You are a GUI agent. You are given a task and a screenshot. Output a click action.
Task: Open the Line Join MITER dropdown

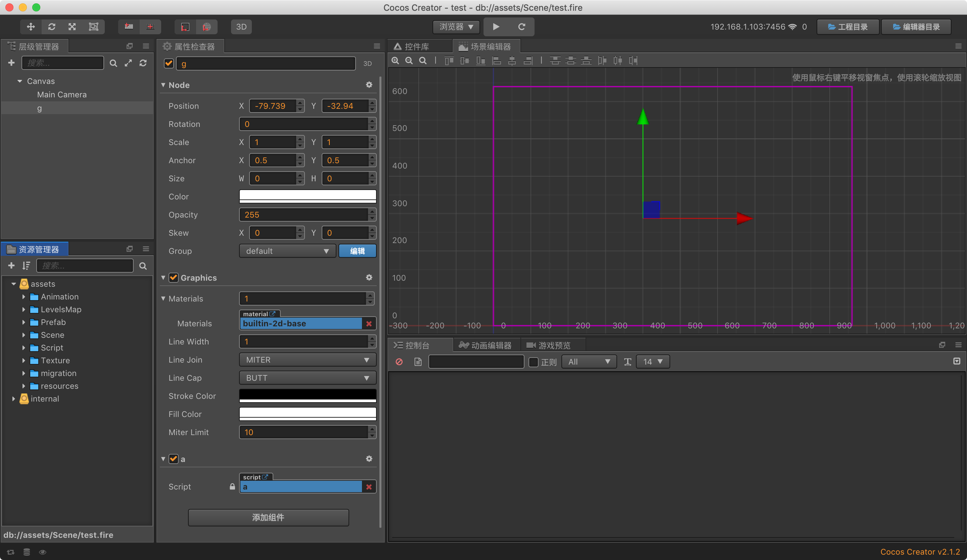click(x=307, y=360)
